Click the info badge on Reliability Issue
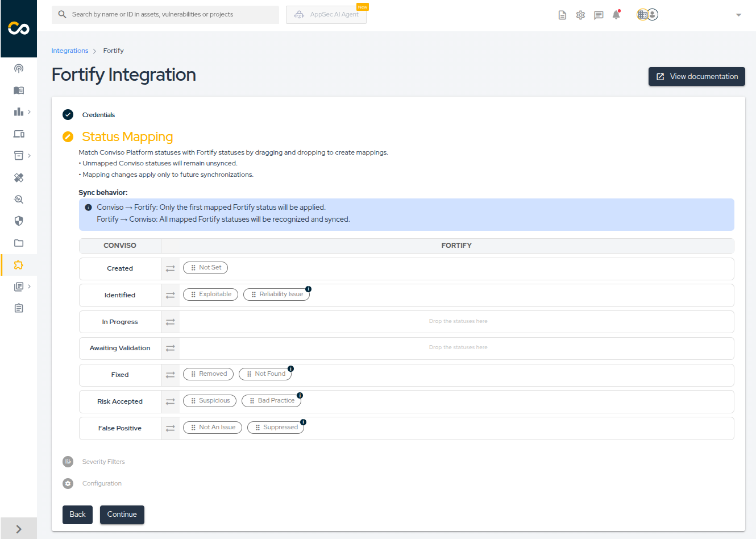 coord(308,289)
